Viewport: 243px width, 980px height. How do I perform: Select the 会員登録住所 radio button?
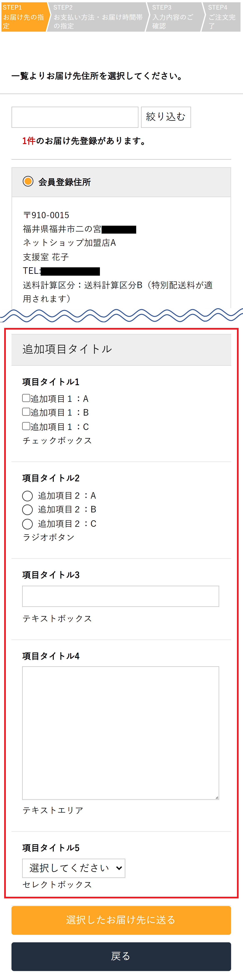click(x=28, y=182)
